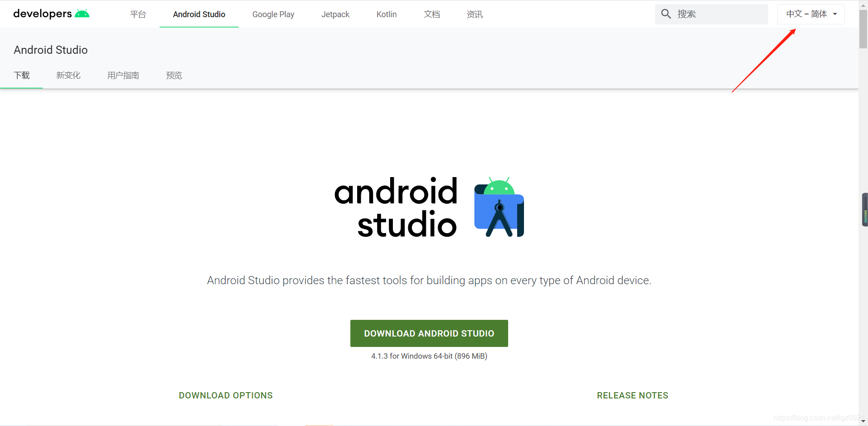Screen dimensions: 868x426
Task: Open the 文档 nav item
Action: 432,14
